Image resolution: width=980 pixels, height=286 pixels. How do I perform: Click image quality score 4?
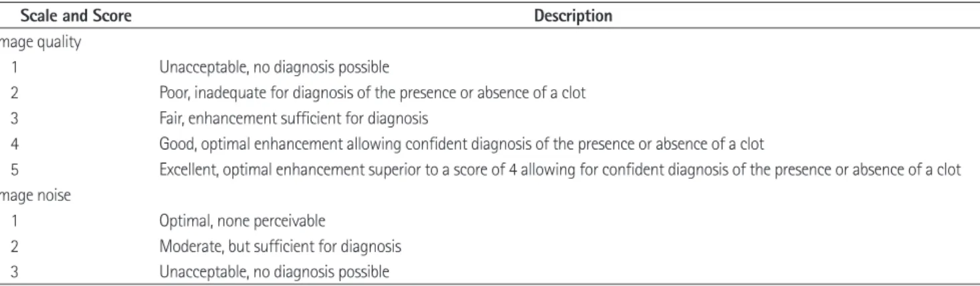point(14,145)
